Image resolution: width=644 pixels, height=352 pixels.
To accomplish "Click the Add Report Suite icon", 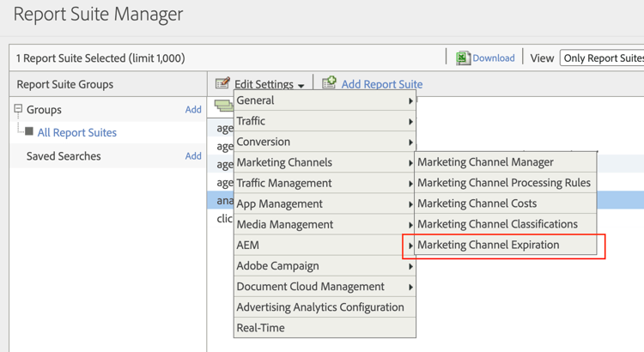I will coord(329,83).
